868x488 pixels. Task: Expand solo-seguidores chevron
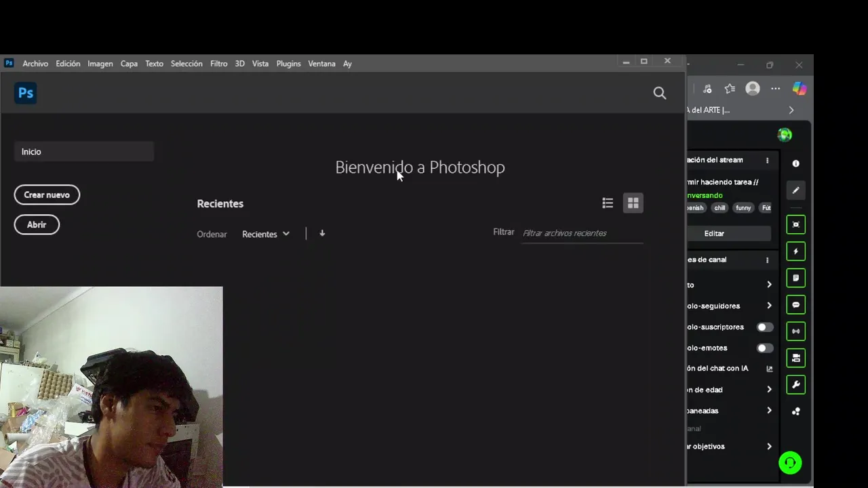tap(769, 306)
